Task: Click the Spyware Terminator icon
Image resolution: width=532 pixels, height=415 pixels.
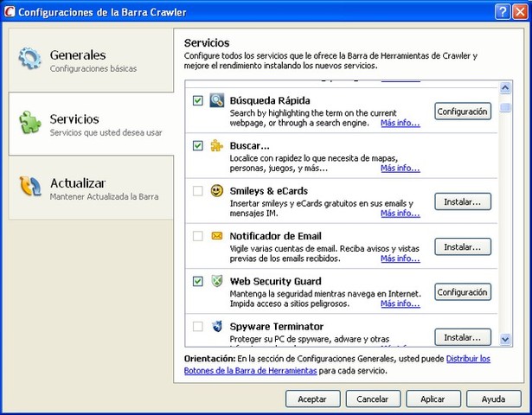Action: coord(217,326)
